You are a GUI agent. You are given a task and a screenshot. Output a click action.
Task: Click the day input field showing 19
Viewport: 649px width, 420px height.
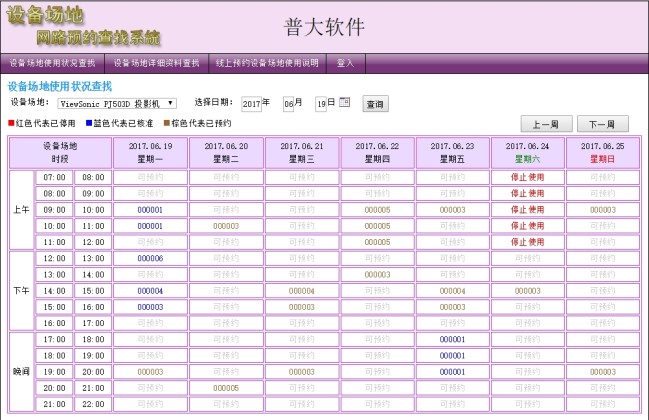point(321,104)
